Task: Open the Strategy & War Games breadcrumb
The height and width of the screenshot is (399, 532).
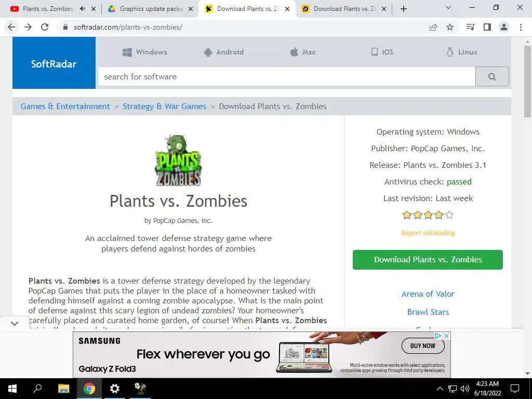Action: [164, 106]
